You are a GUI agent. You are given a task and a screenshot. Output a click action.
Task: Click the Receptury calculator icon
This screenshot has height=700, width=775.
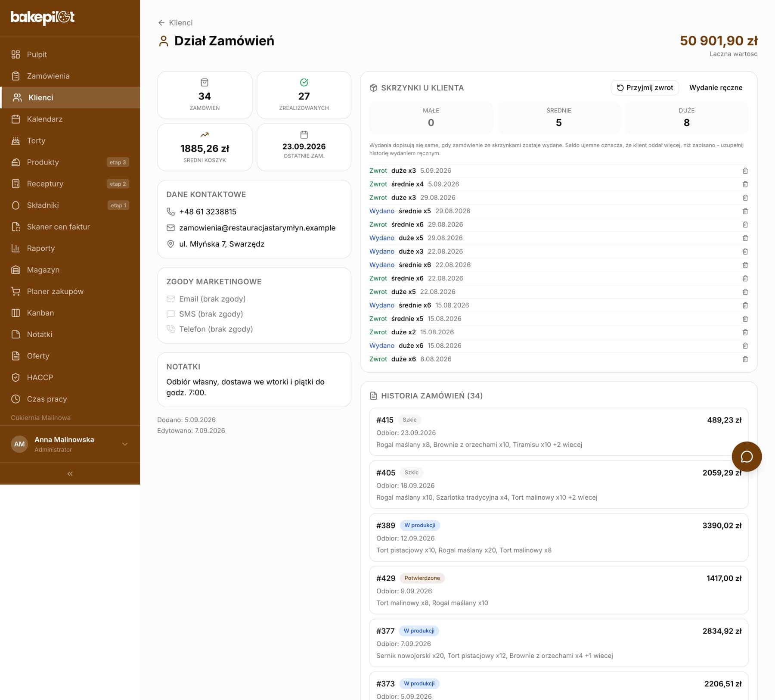[16, 184]
